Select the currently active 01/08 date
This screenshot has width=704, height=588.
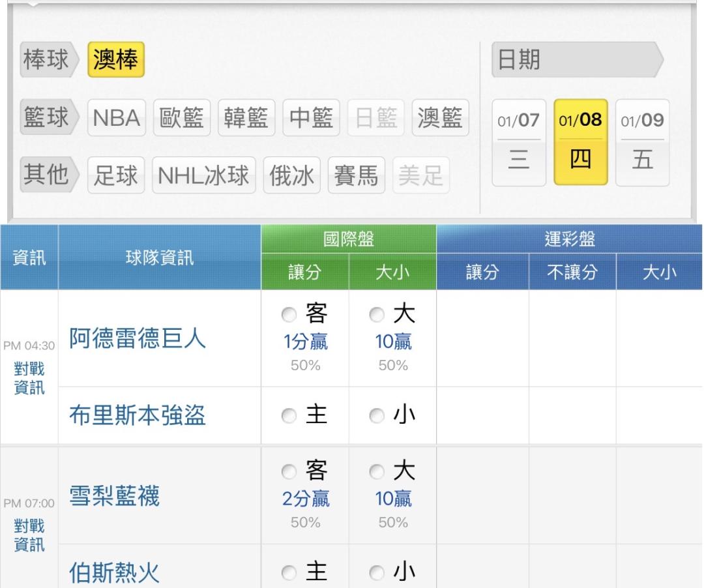tap(581, 142)
